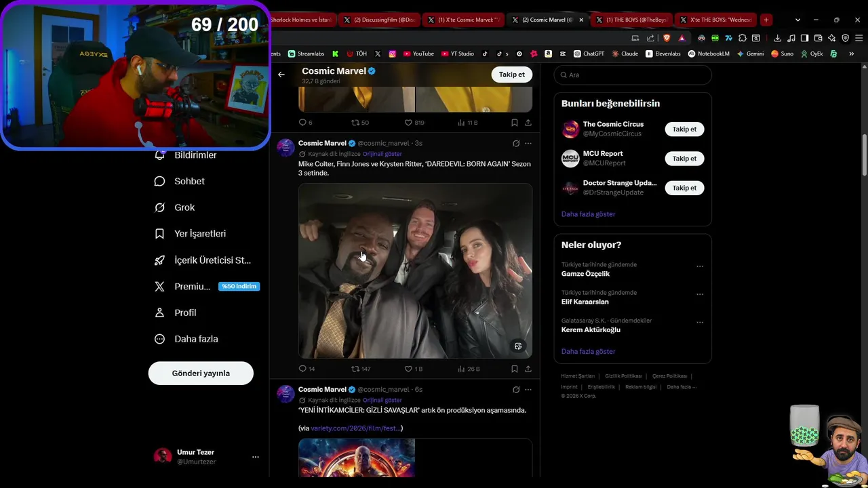Open Profil in sidebar
The height and width of the screenshot is (488, 868).
(176, 312)
